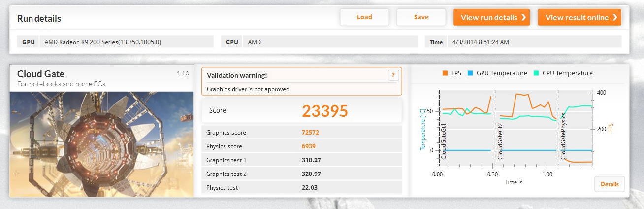644x209 pixels.
Task: Open View result online
Action: coord(580,17)
